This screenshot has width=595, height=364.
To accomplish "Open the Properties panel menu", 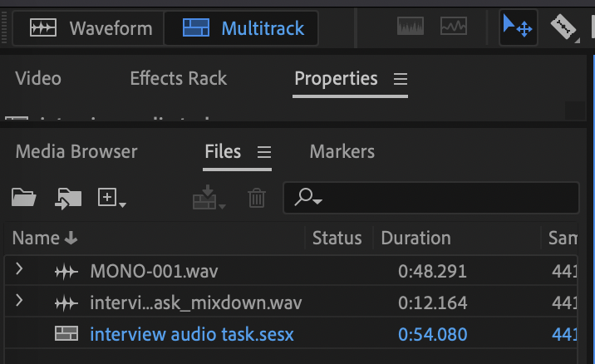I will click(401, 79).
